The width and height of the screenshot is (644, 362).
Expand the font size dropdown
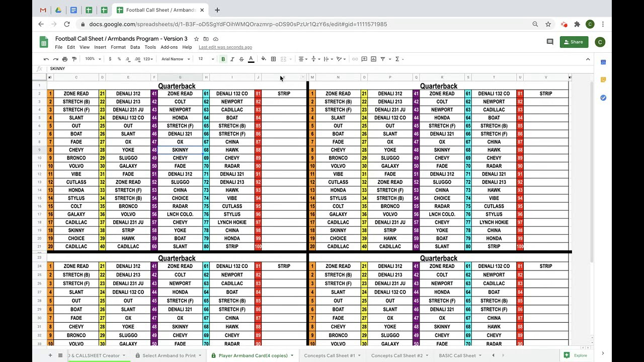click(206, 59)
